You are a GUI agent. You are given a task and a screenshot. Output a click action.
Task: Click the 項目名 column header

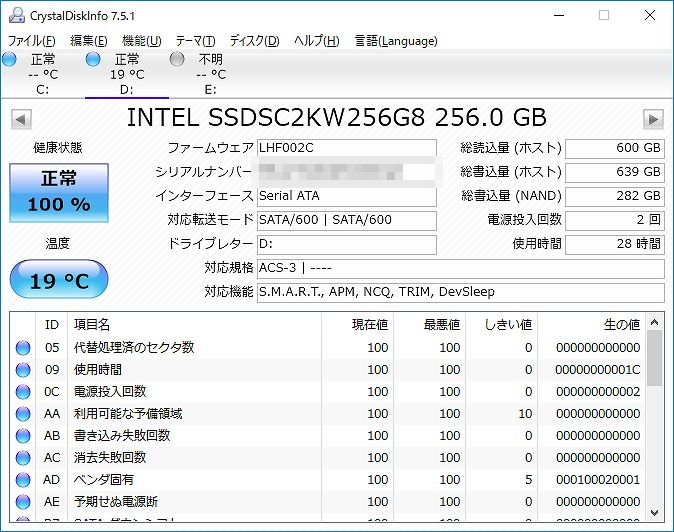(194, 325)
